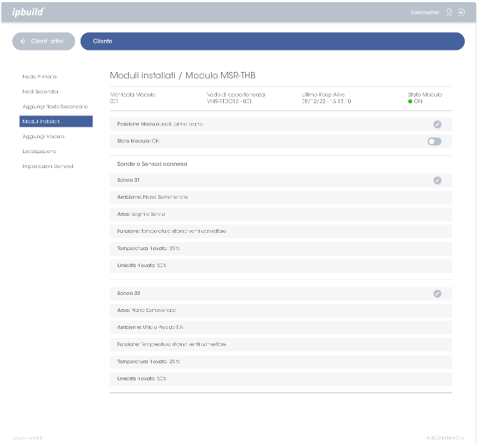Open the user profile icon

448,12
